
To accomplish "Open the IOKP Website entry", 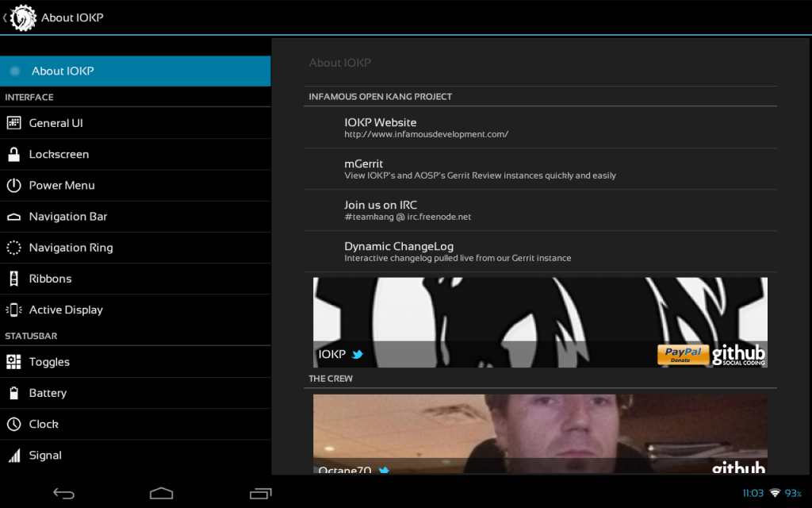I will pyautogui.click(x=540, y=128).
